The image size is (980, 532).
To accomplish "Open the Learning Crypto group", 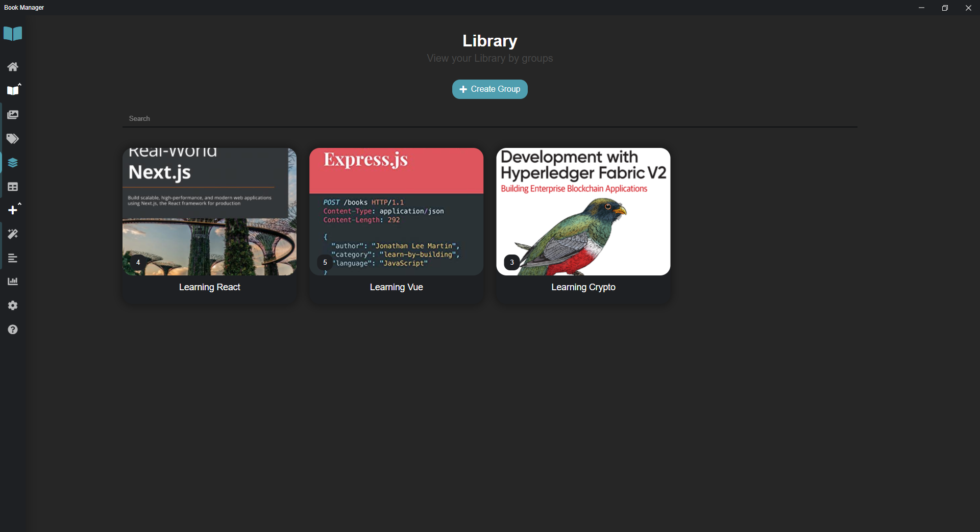I will click(x=583, y=224).
